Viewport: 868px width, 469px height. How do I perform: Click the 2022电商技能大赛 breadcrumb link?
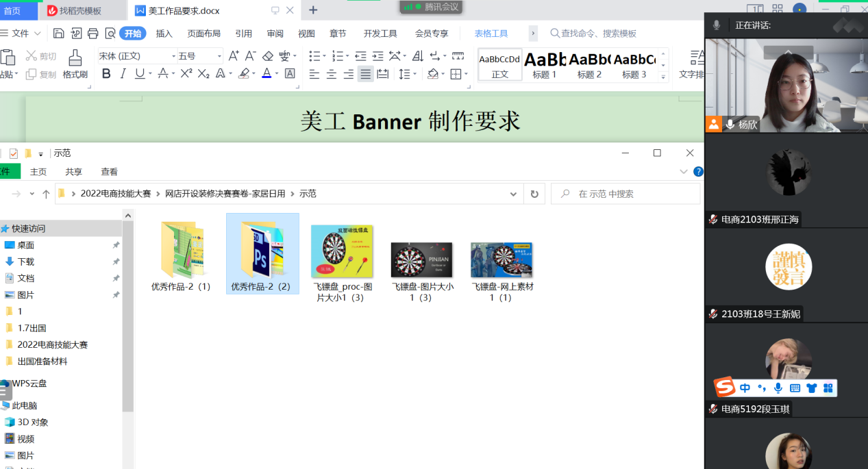tap(115, 194)
